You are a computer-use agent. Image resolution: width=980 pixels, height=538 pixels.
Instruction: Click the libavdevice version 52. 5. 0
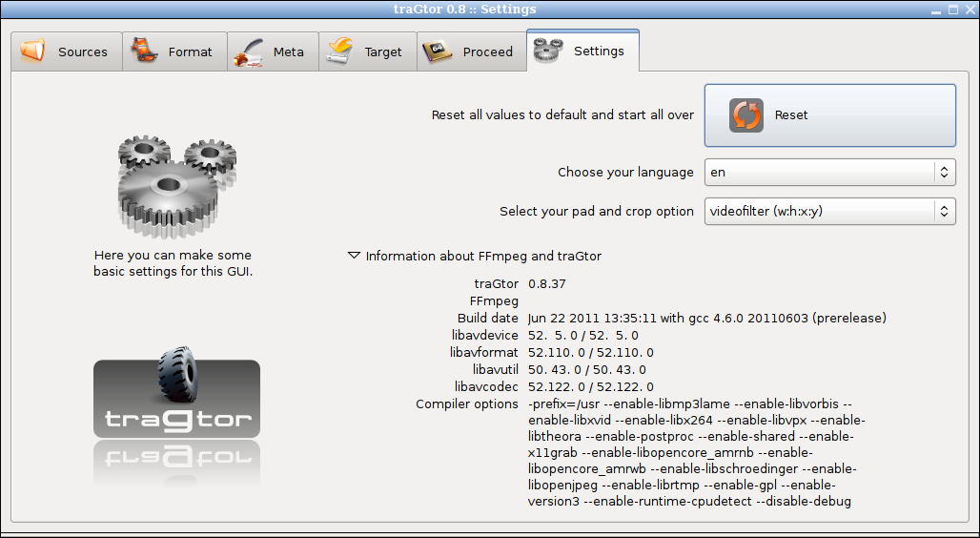tap(583, 336)
